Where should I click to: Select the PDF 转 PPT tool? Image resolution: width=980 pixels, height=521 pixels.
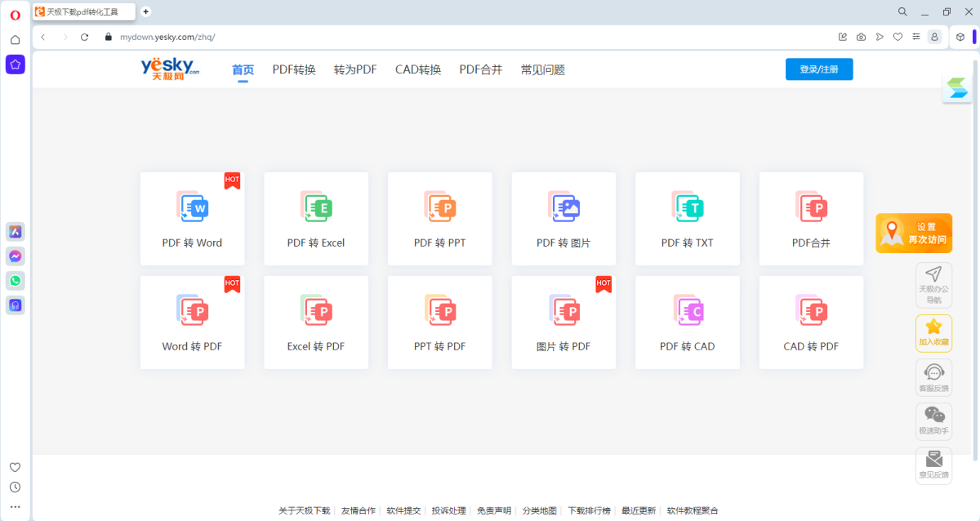[439, 218]
